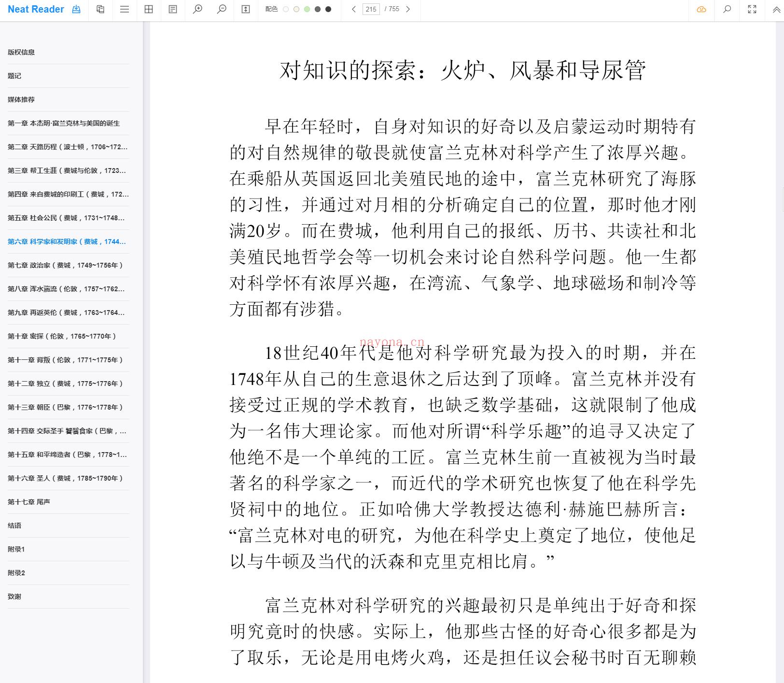Select highlighted 第六章 科学家和发明家 chapter
Image resolution: width=784 pixels, height=683 pixels.
pos(69,242)
